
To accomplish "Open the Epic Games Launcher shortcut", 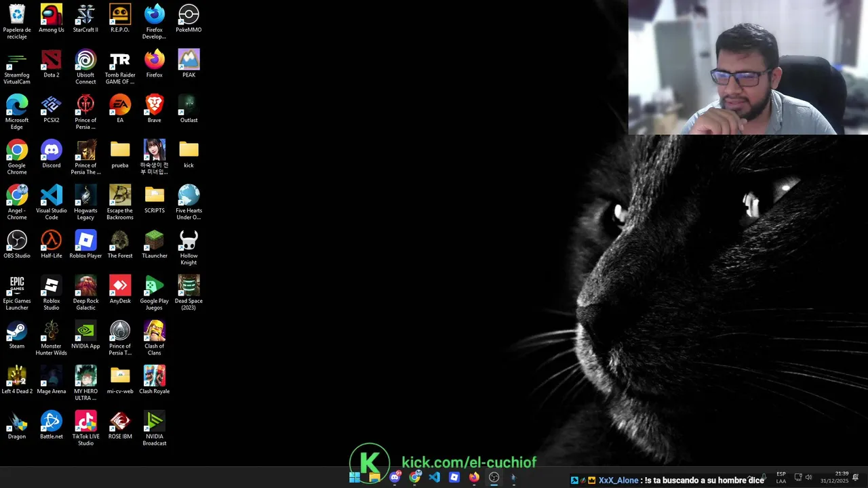I will click(17, 292).
